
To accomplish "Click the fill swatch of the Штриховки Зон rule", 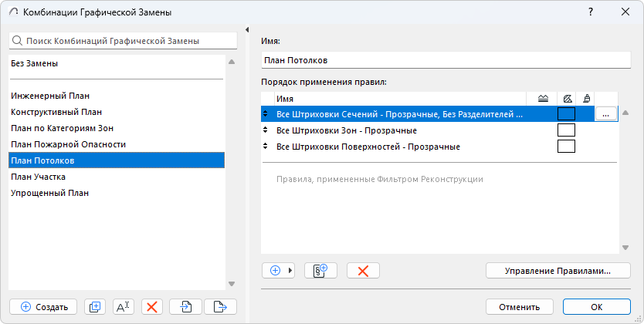I will [566, 130].
